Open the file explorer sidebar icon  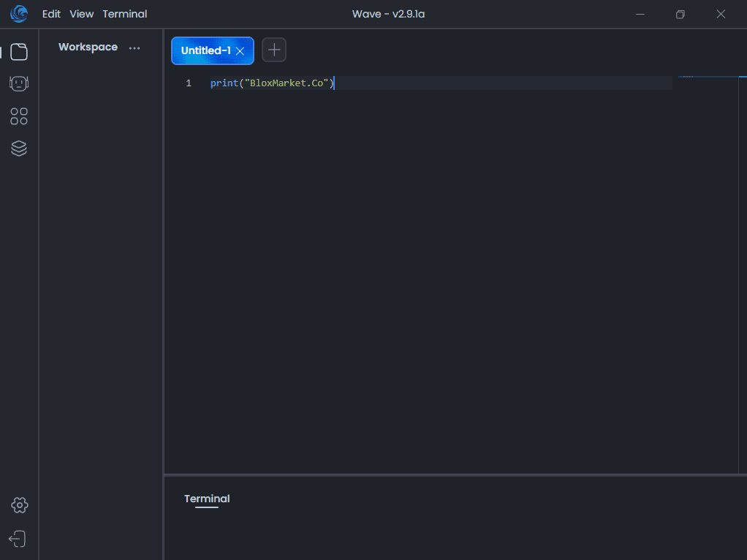pos(19,52)
